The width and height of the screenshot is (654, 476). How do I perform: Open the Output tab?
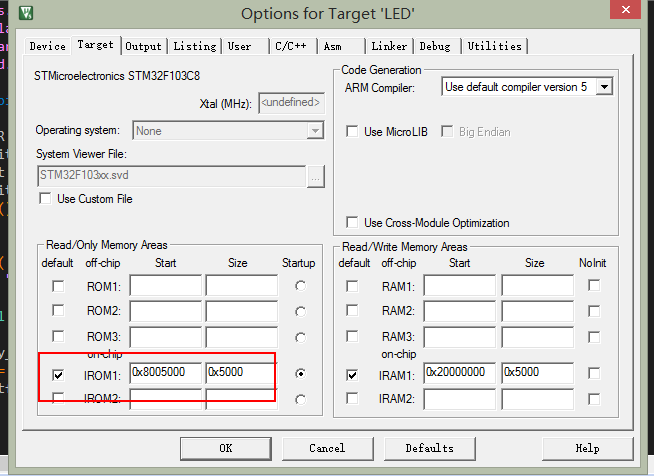point(143,46)
